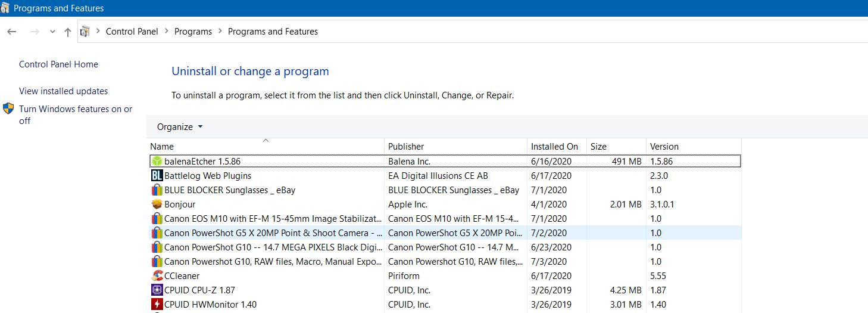Sort by the Size column header

click(x=616, y=146)
